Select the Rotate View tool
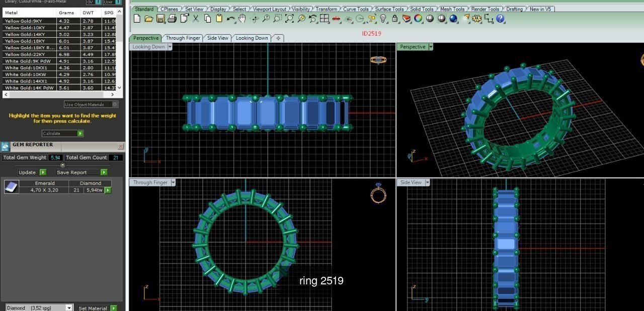Screen dimensions: 644x311 [254, 19]
